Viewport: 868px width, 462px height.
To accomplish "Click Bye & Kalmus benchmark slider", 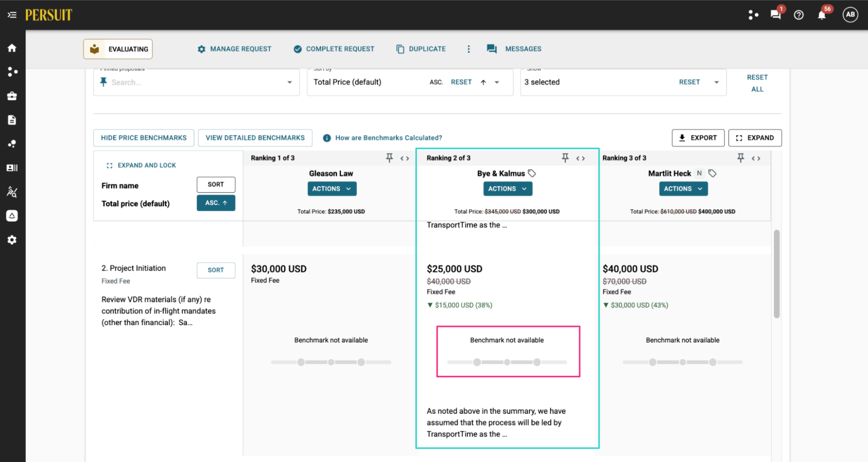I will [x=507, y=362].
